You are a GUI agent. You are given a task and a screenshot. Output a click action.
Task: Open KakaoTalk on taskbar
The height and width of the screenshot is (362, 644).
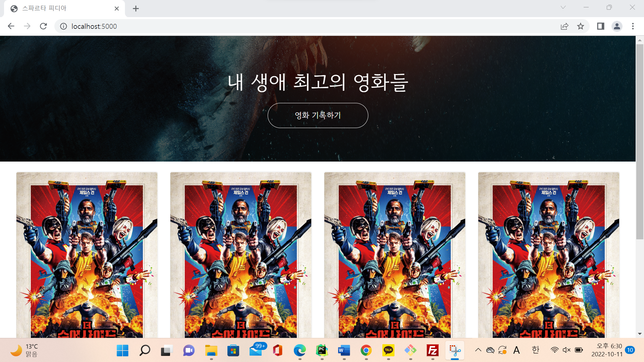pos(388,351)
